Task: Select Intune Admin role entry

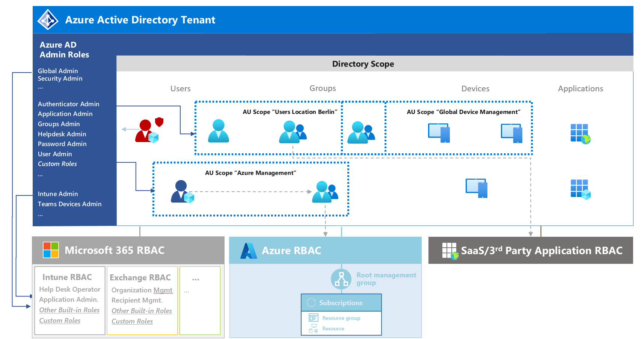Action: point(58,194)
